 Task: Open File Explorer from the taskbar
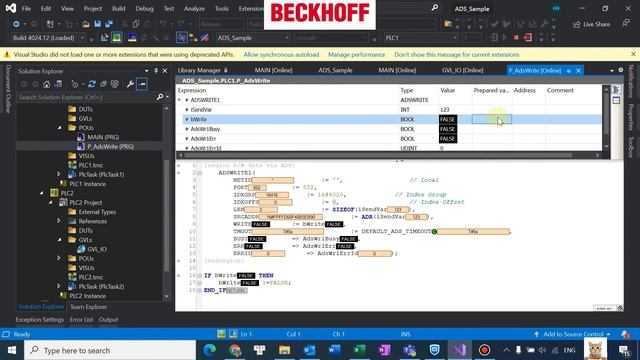[284, 350]
